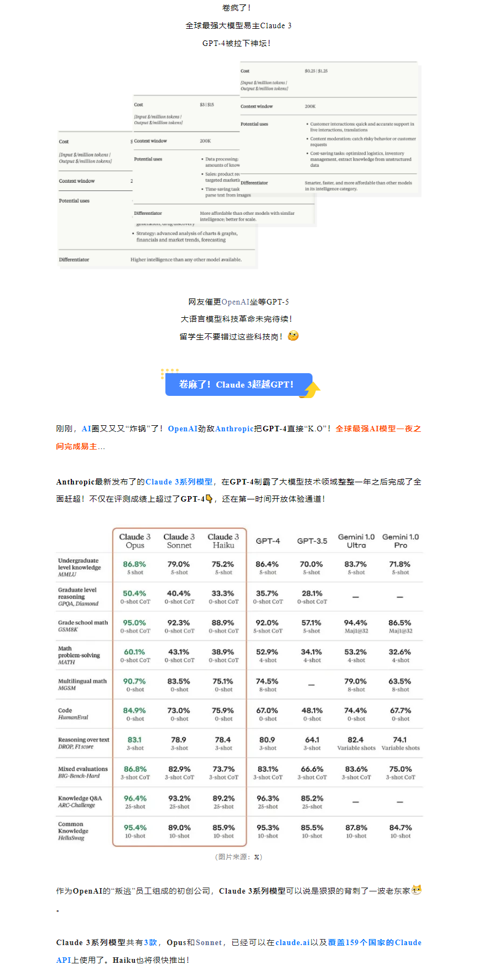Click the Gemini Ultra HellaSwag score 87.8%
This screenshot has width=479, height=980.
pos(356,828)
